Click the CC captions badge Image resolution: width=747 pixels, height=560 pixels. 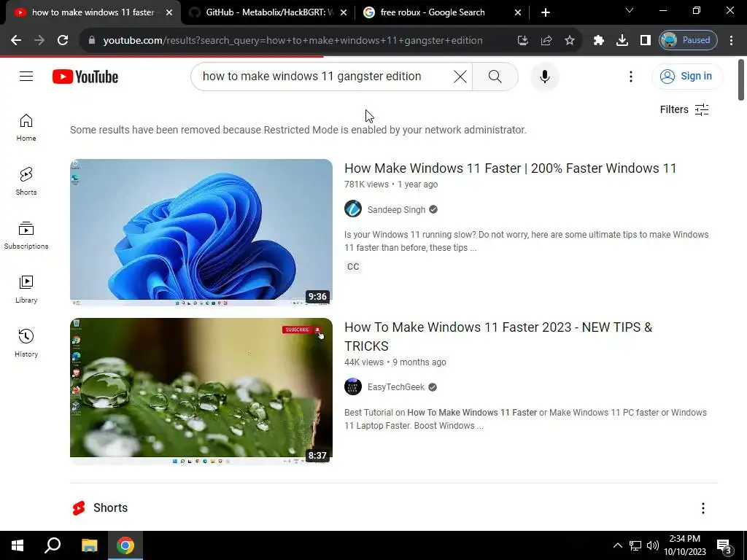point(353,267)
